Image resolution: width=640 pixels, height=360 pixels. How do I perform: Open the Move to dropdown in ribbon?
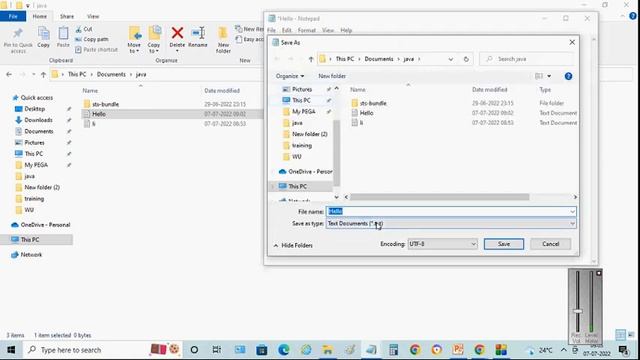click(x=134, y=48)
